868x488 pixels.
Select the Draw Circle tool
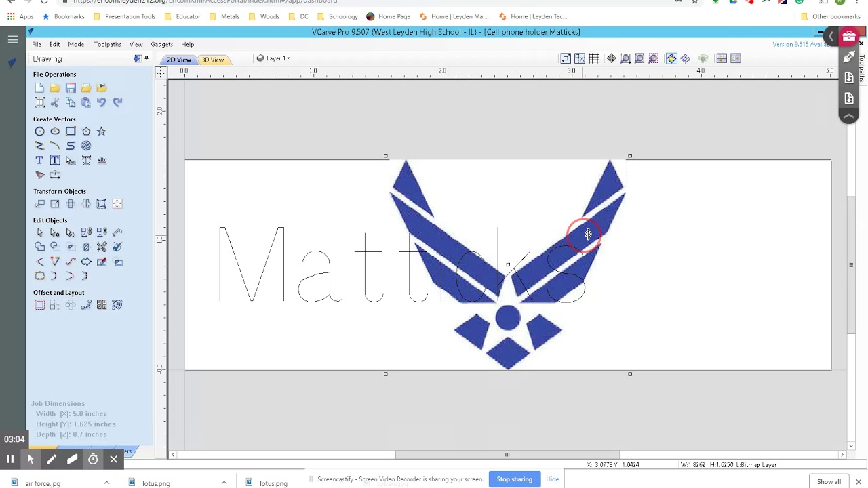pos(39,131)
